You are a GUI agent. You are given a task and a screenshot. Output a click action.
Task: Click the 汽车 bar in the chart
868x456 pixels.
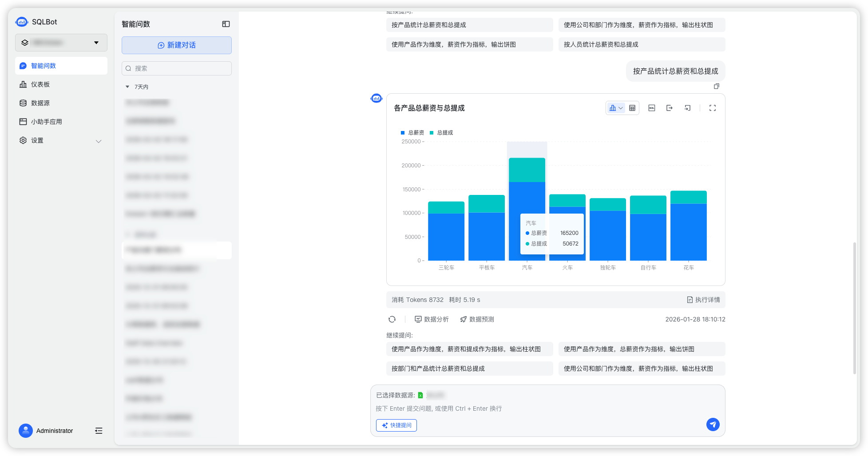click(527, 200)
